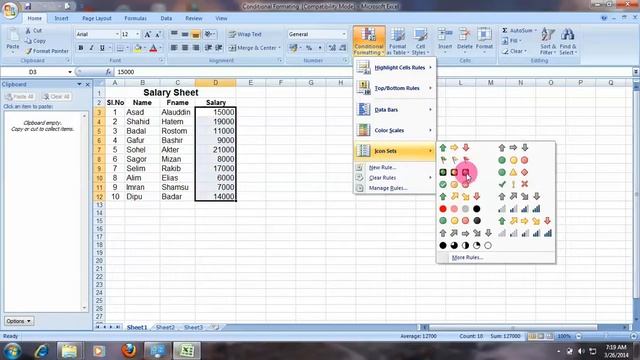Screen dimensions: 640x360
Task: Open the Name Box dropdown arrow
Action: coord(70,72)
